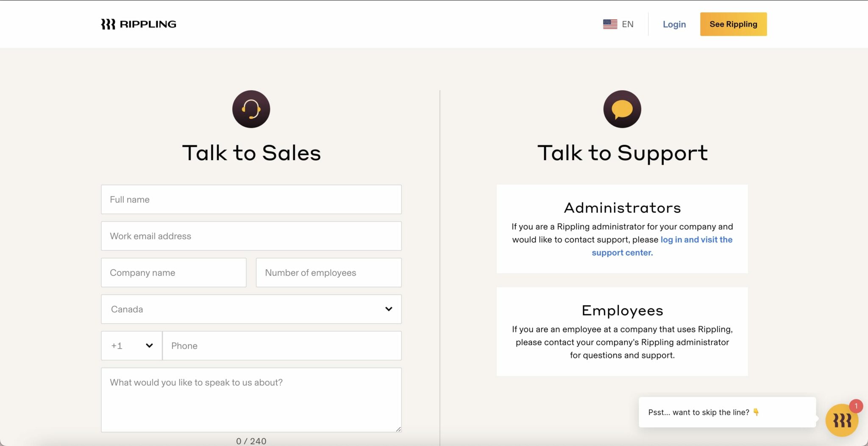Open the +1 country code dropdown
The height and width of the screenshot is (446, 868).
point(132,346)
